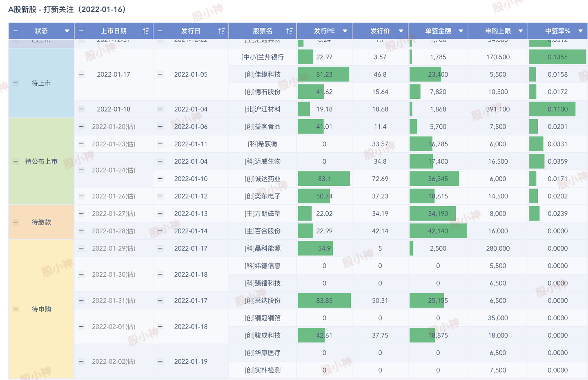Collapse the 2022-01-26(估) listing date row

pyautogui.click(x=81, y=196)
